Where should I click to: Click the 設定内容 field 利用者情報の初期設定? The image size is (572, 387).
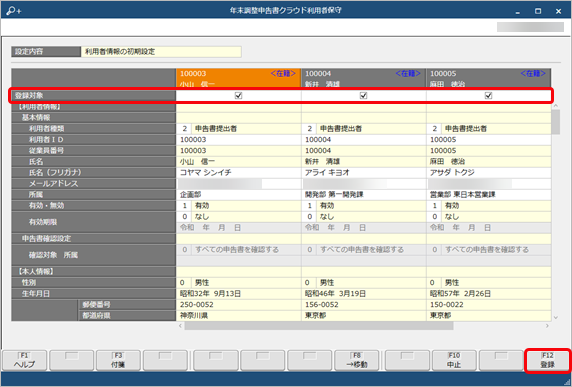click(161, 51)
